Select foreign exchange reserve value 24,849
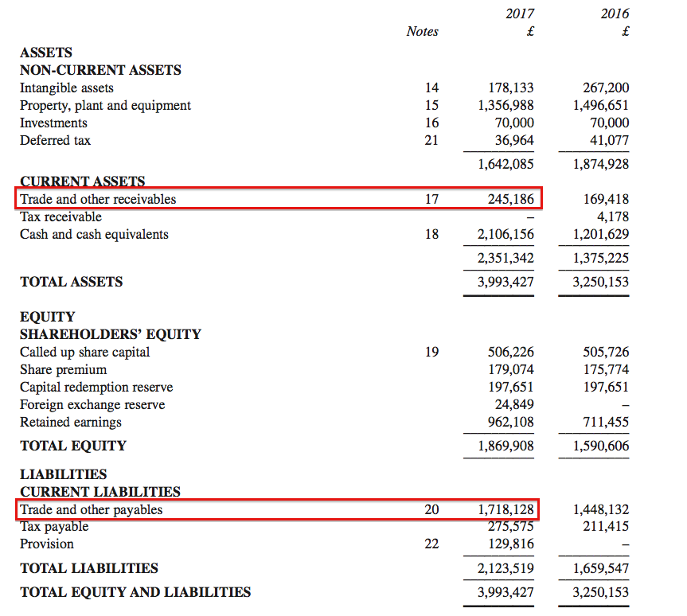Viewport: 687px width, 616px height. pos(514,405)
